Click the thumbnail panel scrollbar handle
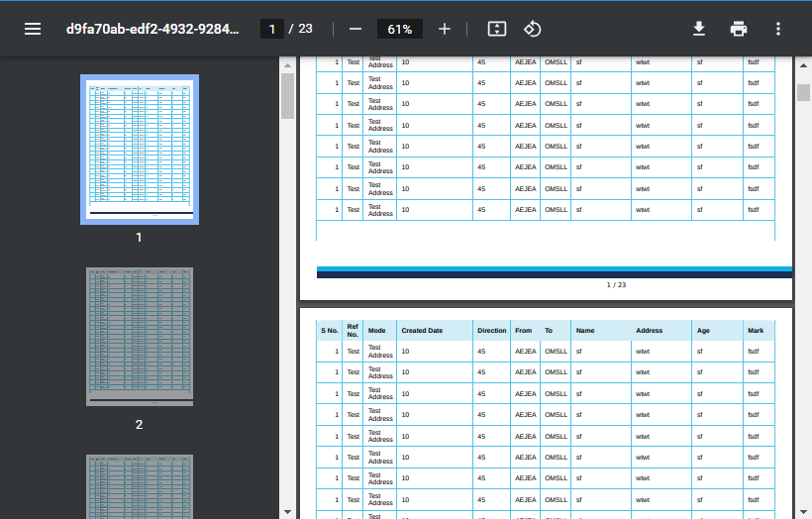This screenshot has width=812, height=519. 287,96
